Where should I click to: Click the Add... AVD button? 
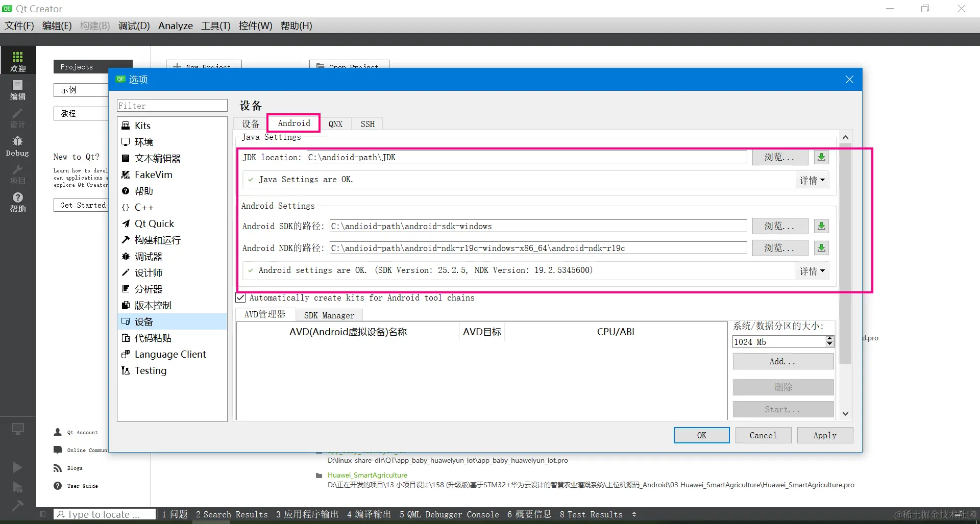point(783,361)
